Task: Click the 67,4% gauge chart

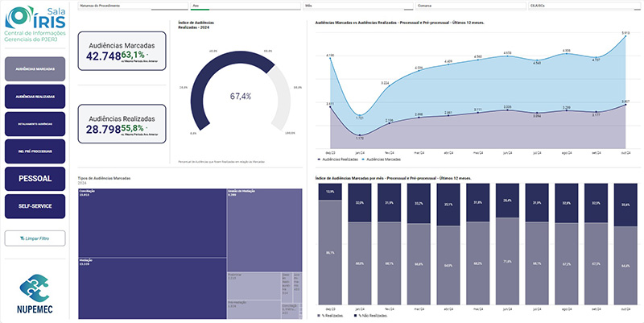Action: (x=241, y=95)
